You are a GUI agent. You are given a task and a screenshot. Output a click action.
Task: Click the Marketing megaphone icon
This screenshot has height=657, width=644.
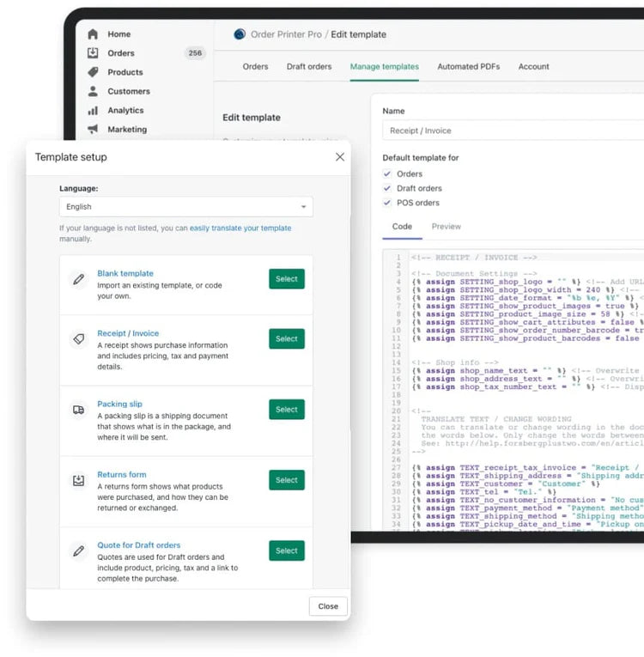[93, 129]
